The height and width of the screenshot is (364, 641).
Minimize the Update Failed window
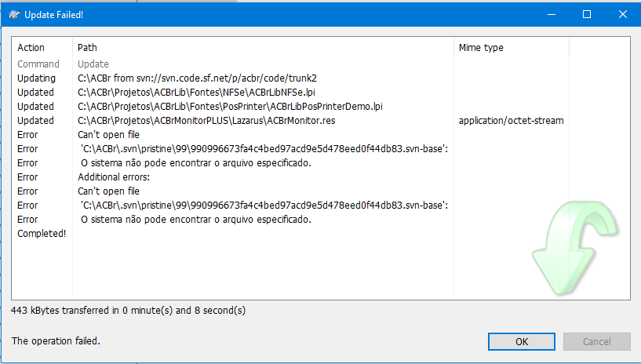(551, 14)
